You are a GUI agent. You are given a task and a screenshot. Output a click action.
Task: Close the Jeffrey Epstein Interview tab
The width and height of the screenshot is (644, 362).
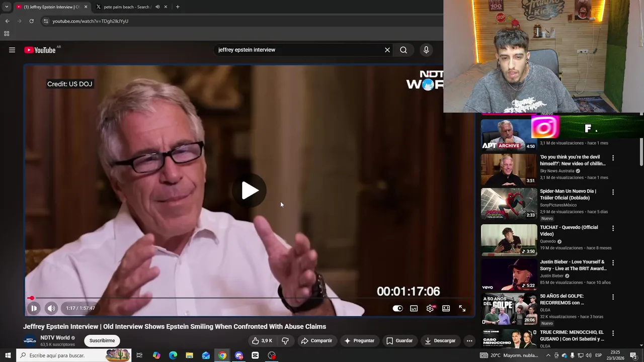point(86,7)
